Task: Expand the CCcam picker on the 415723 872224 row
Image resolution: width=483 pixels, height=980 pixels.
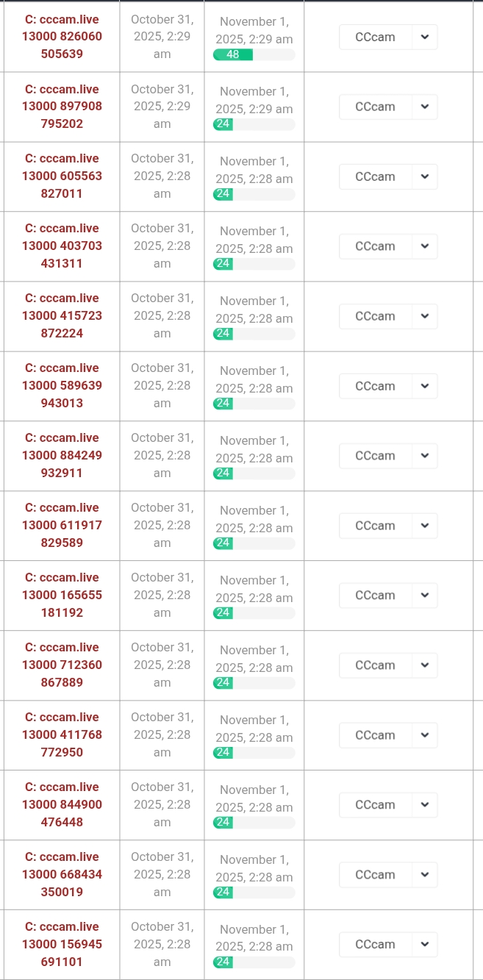Action: tap(387, 316)
